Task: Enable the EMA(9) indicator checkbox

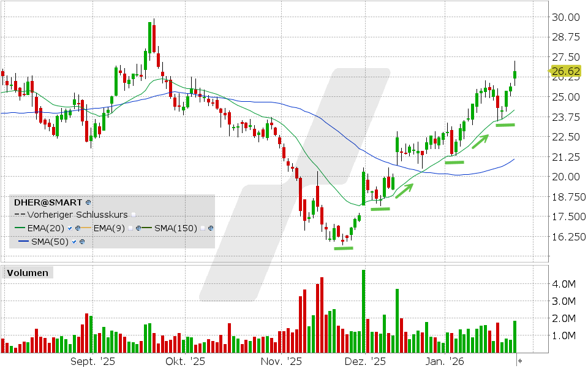Action: click(130, 228)
